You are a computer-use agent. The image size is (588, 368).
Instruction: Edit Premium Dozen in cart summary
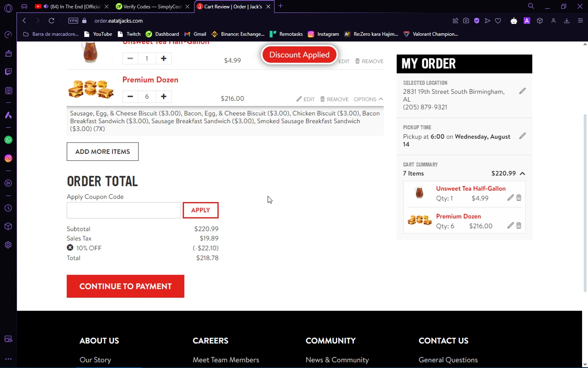click(510, 226)
